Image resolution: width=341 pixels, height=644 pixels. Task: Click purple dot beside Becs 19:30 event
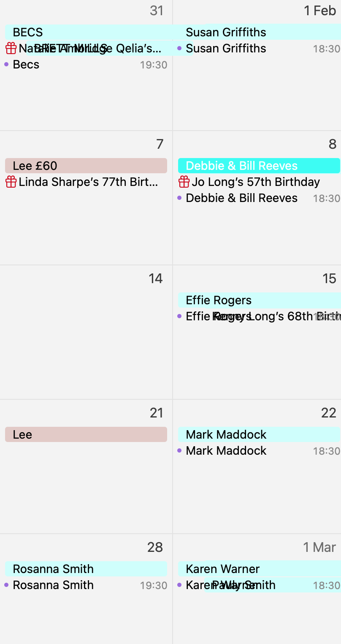coord(6,65)
